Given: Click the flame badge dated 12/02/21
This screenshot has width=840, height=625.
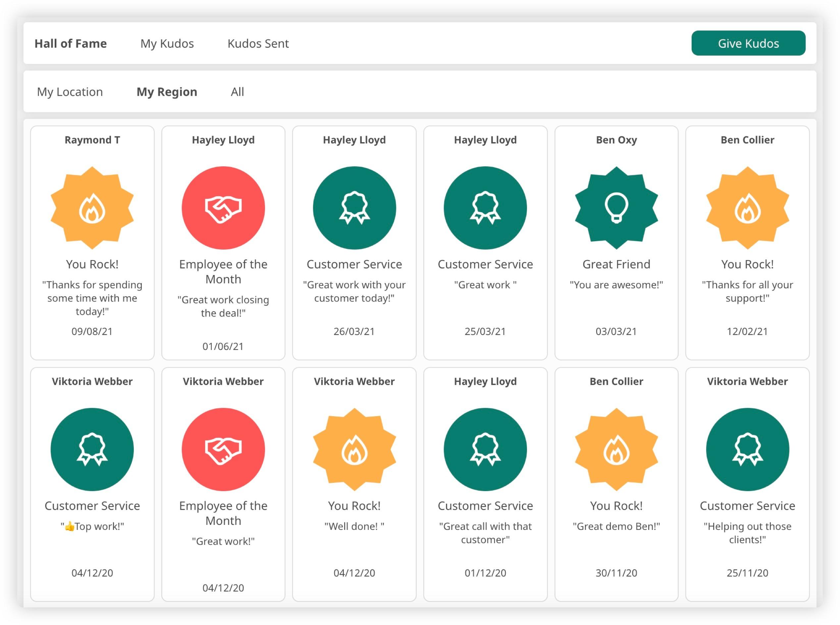Looking at the screenshot, I should point(747,208).
